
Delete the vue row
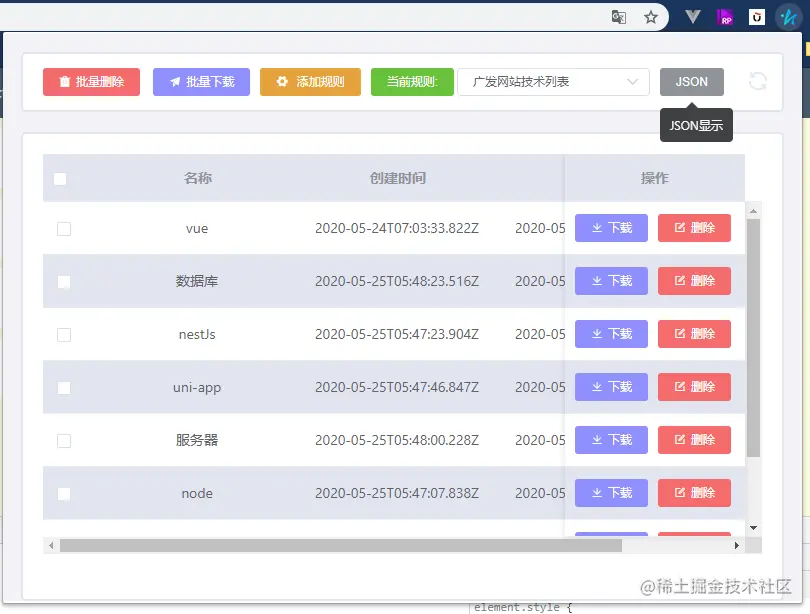pyautogui.click(x=694, y=228)
